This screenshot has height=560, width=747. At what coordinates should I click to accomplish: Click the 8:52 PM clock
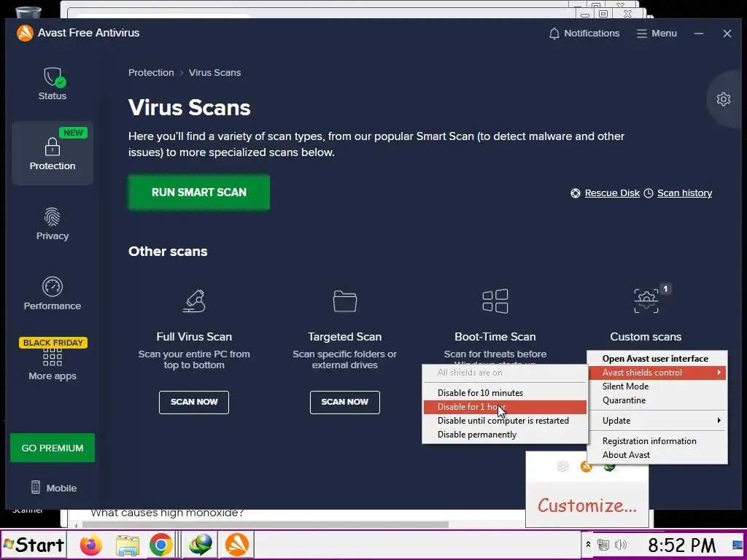pyautogui.click(x=682, y=545)
